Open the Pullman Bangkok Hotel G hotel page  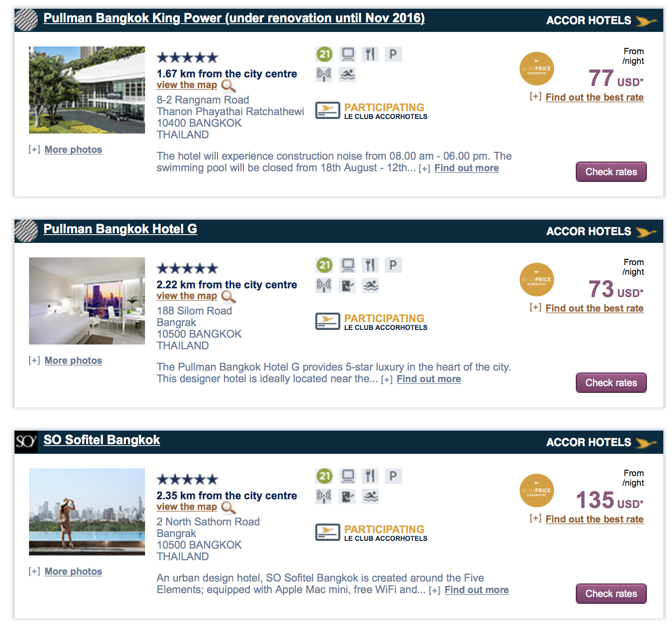(120, 229)
